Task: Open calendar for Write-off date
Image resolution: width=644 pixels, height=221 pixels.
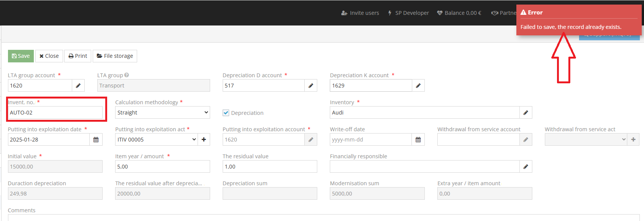Action: click(x=418, y=140)
